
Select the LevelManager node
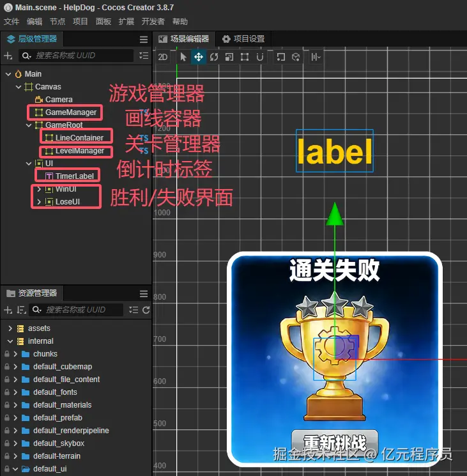pos(79,151)
